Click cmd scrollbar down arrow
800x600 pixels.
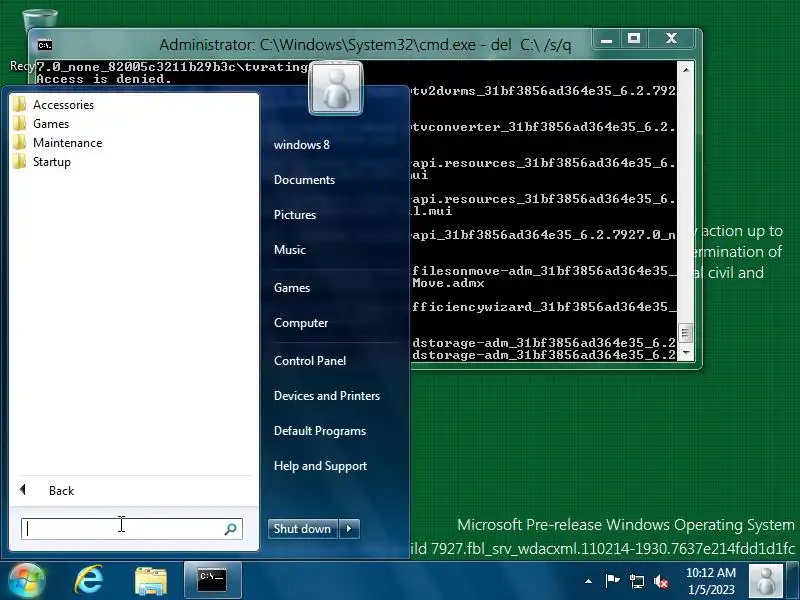(686, 353)
